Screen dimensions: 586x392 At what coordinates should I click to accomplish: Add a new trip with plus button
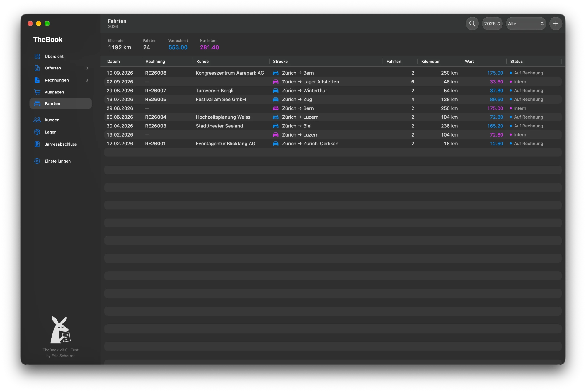tap(556, 24)
